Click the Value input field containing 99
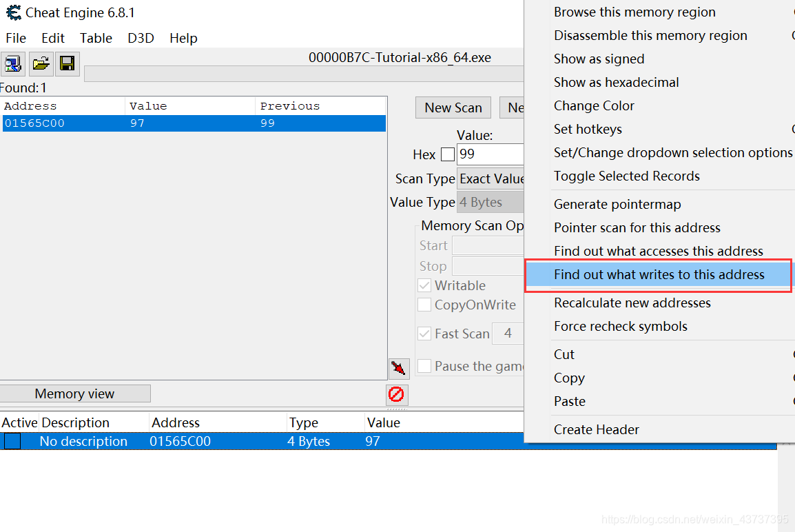The width and height of the screenshot is (795, 532). click(491, 154)
